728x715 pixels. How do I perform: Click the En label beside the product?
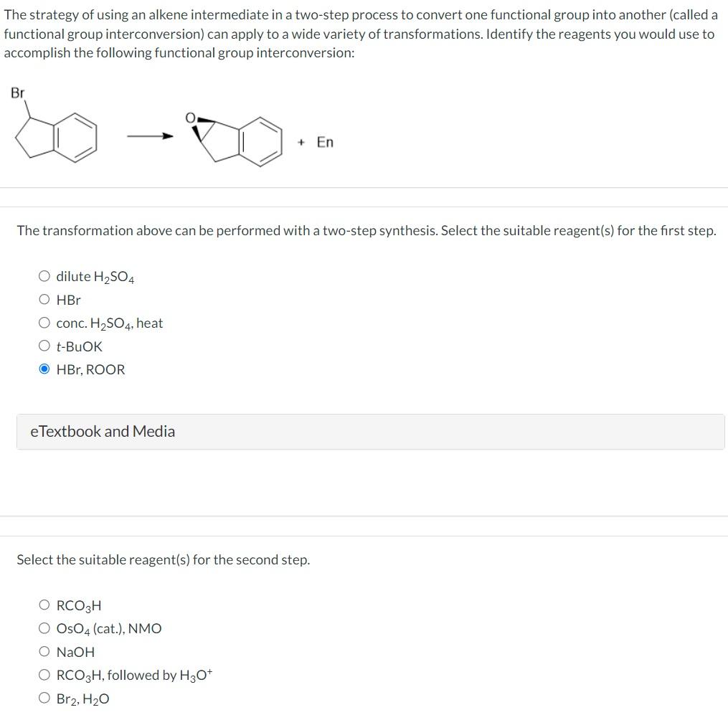326,142
